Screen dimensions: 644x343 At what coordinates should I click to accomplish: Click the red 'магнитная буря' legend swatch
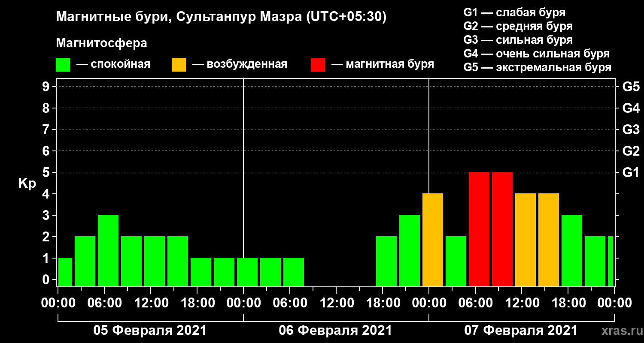pyautogui.click(x=318, y=65)
